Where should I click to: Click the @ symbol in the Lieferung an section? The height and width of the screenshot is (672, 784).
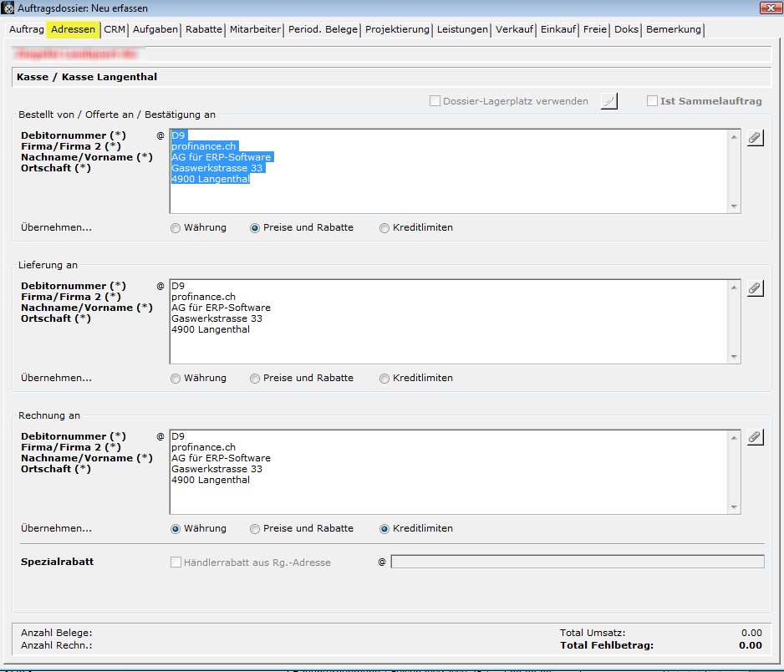[x=160, y=286]
